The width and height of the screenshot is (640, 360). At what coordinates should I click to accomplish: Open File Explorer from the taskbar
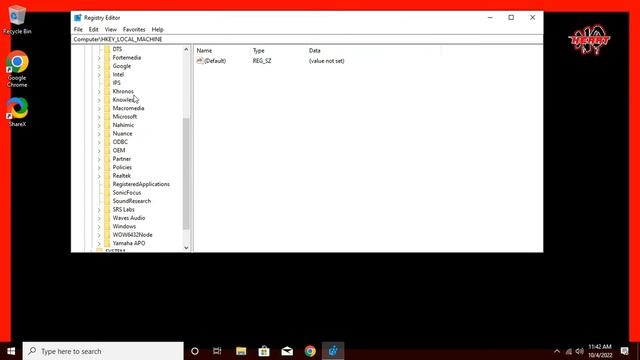click(x=241, y=351)
